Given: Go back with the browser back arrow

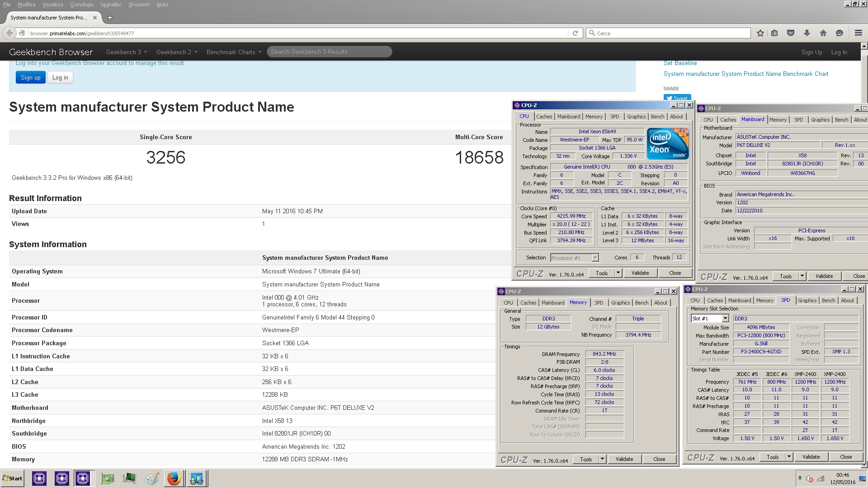Looking at the screenshot, I should pyautogui.click(x=9, y=33).
